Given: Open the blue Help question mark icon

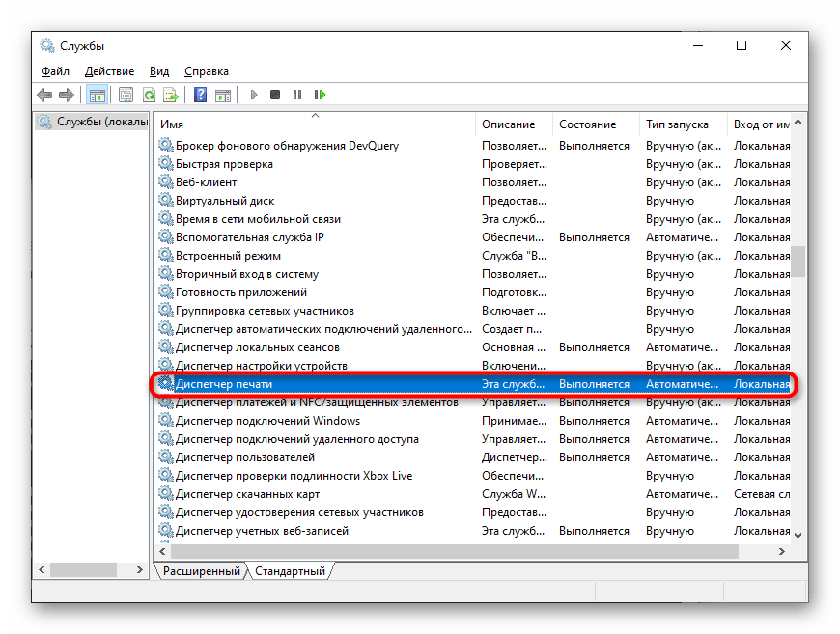Looking at the screenshot, I should tap(200, 95).
